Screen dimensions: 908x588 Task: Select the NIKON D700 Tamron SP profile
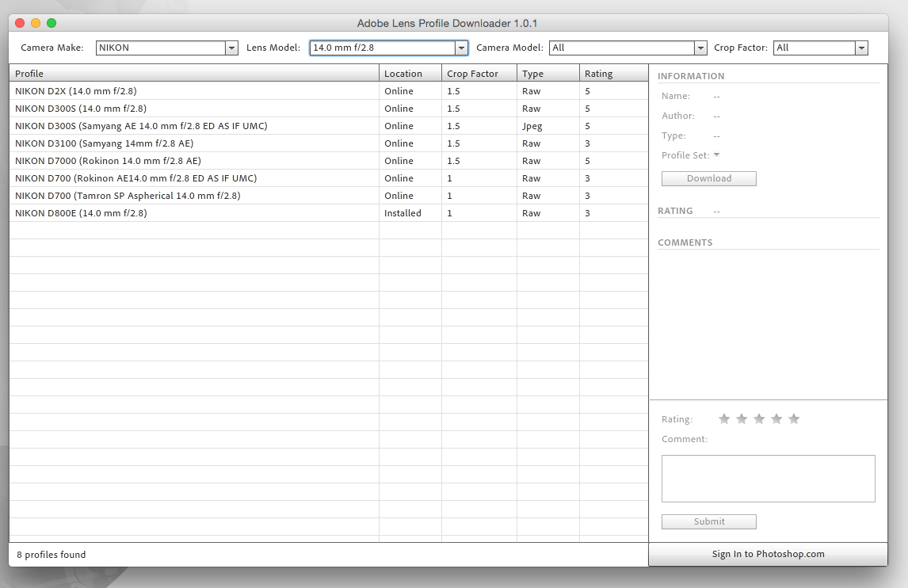click(x=193, y=196)
